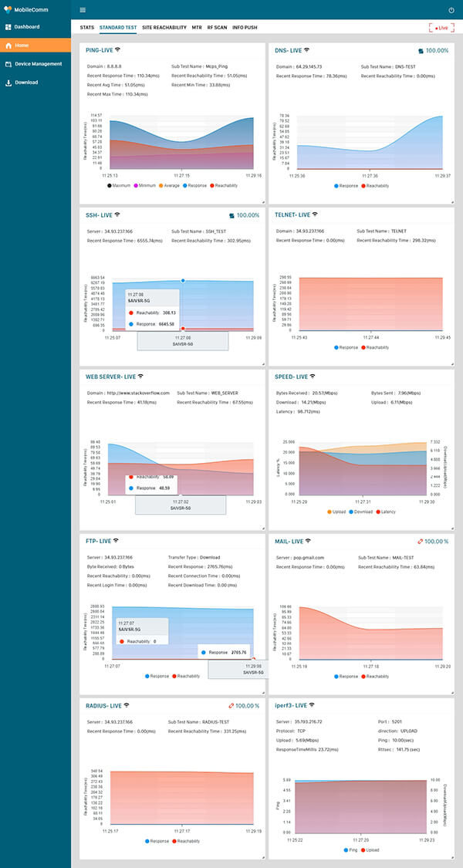This screenshot has height=868, width=463.
Task: Click the link icon in MAIL-LIVE panel
Action: (421, 542)
